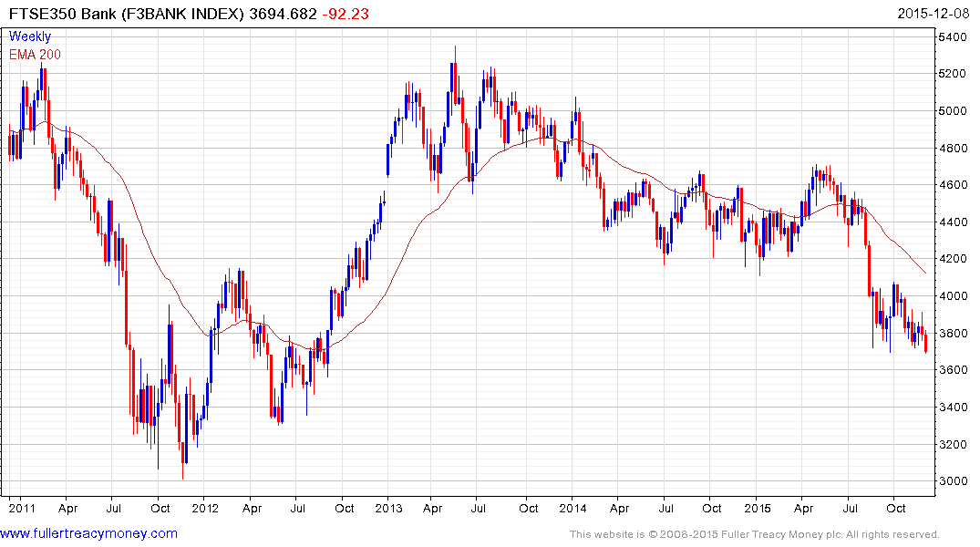This screenshot has width=980, height=547.
Task: Click the 2013 year label on time axis
Action: pyautogui.click(x=388, y=508)
